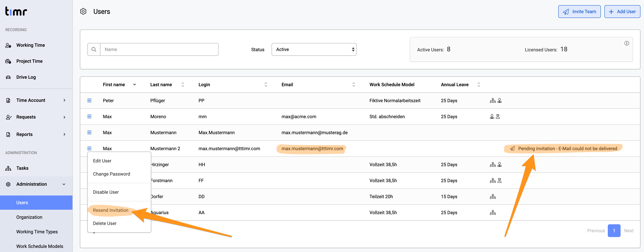Click organization icon in Aquarius row
Screen dimensions: 644x252
pyautogui.click(x=493, y=213)
